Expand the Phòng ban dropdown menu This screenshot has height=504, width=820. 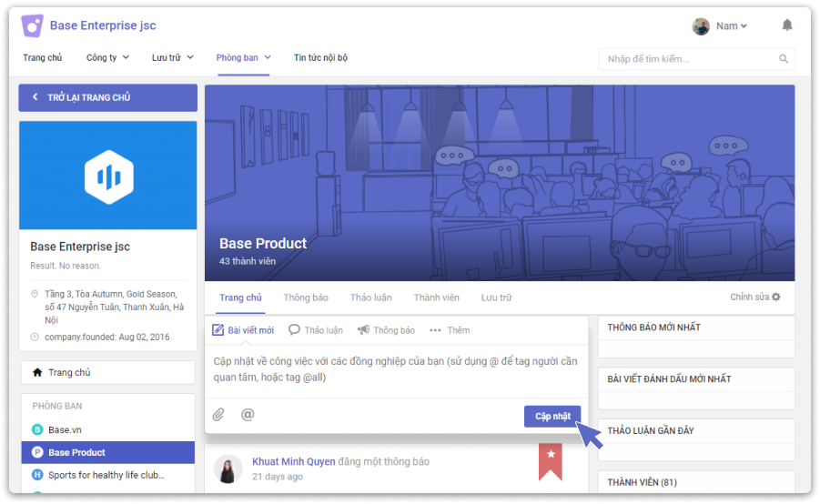pyautogui.click(x=244, y=57)
